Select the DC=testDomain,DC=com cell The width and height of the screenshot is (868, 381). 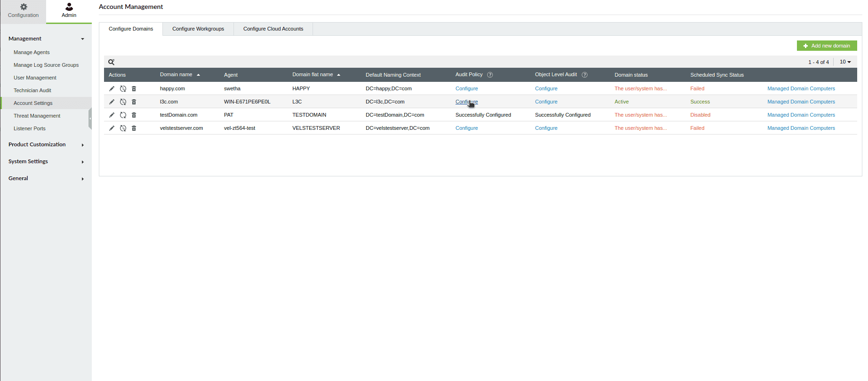[395, 115]
